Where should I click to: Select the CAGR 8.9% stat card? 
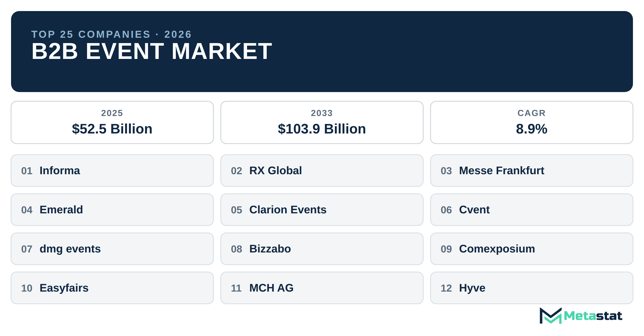(x=532, y=122)
